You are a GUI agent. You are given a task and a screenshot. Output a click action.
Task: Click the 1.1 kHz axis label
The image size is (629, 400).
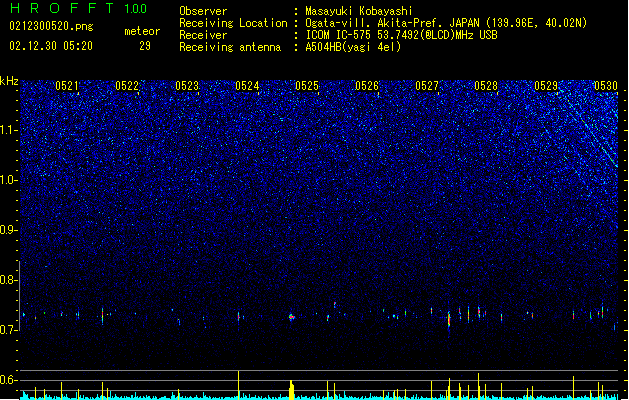9,130
